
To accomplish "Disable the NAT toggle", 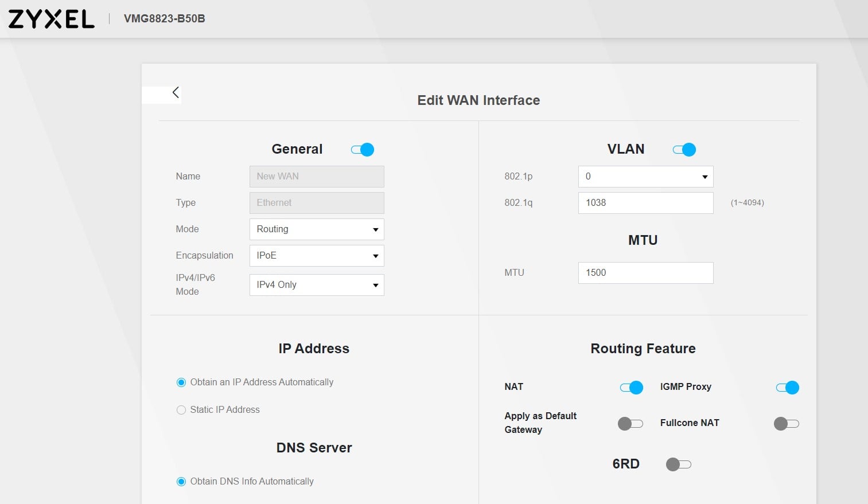I will [632, 387].
